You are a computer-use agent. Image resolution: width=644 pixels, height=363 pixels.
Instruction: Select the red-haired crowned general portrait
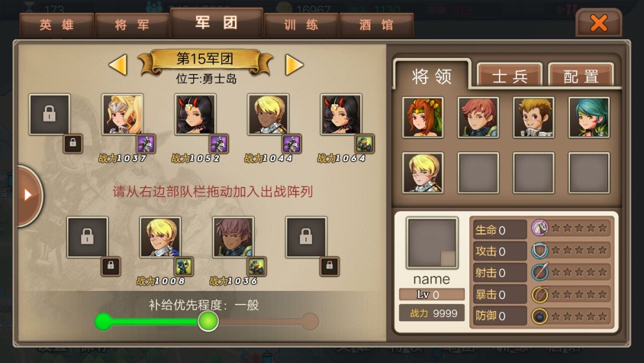click(x=423, y=118)
